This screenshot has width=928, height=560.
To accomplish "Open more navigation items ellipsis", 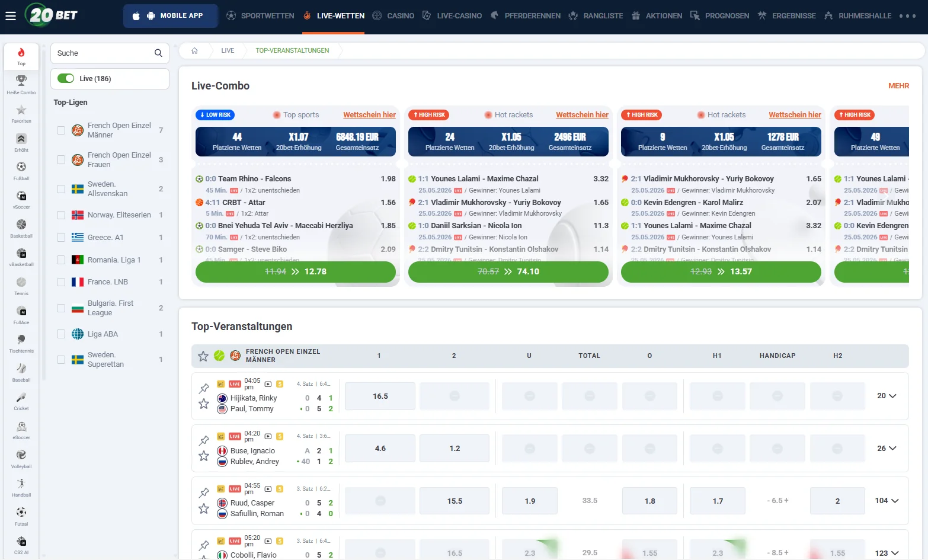I will click(907, 16).
